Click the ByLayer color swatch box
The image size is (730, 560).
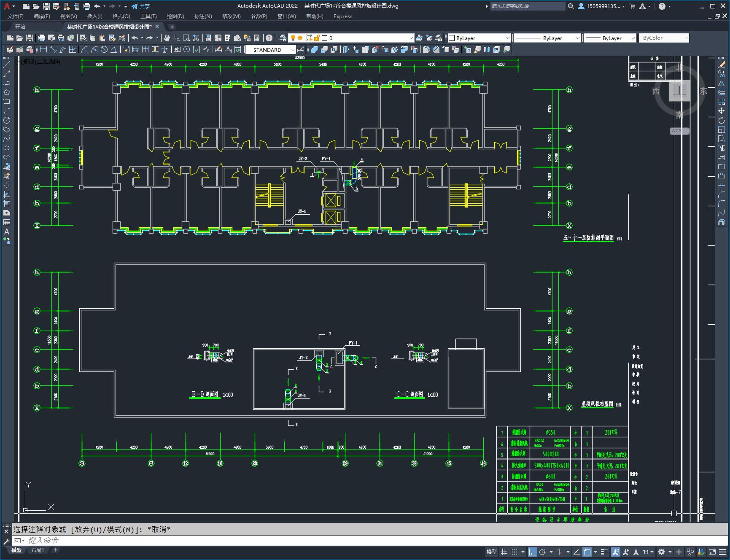(452, 38)
